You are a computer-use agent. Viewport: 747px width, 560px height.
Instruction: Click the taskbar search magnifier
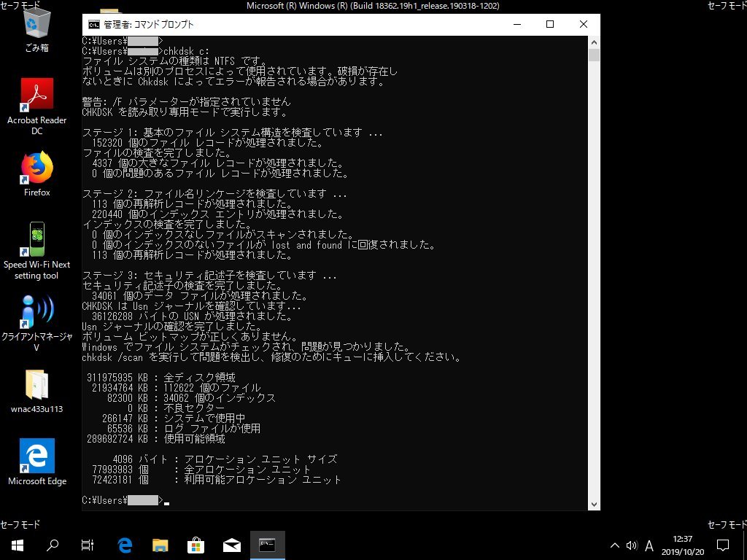[x=53, y=545]
